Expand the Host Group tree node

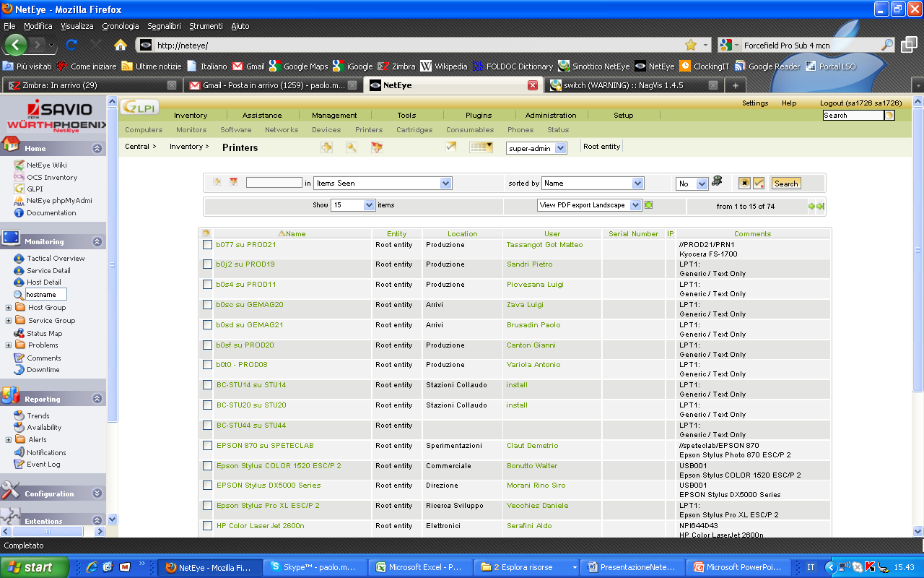(x=9, y=308)
